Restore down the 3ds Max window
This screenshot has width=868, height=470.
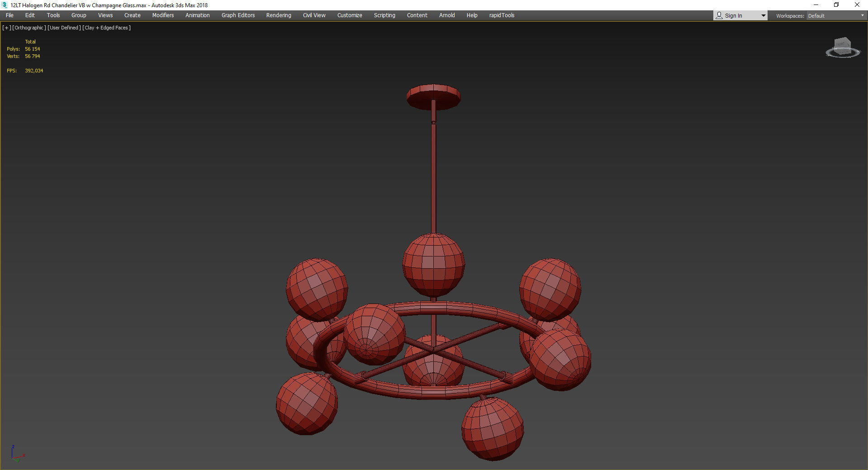click(836, 5)
